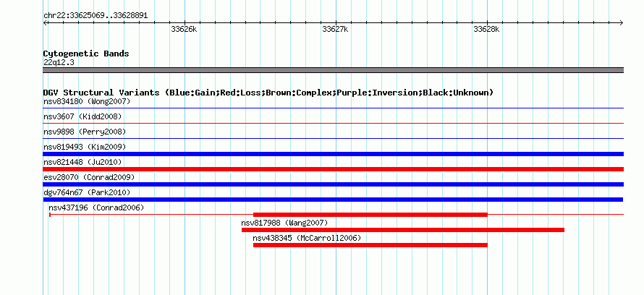
Task: Click the nsv437196 (Conrad2006) label
Action: (x=96, y=208)
